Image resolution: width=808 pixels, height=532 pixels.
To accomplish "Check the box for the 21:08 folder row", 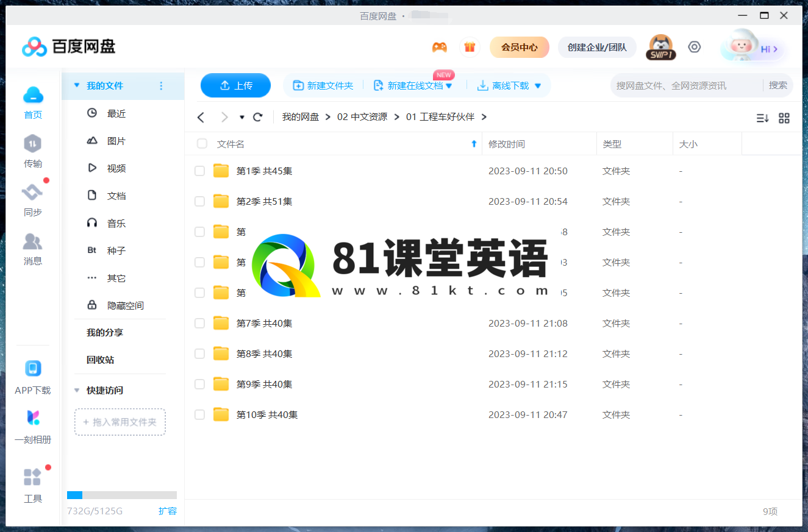I will [x=199, y=324].
